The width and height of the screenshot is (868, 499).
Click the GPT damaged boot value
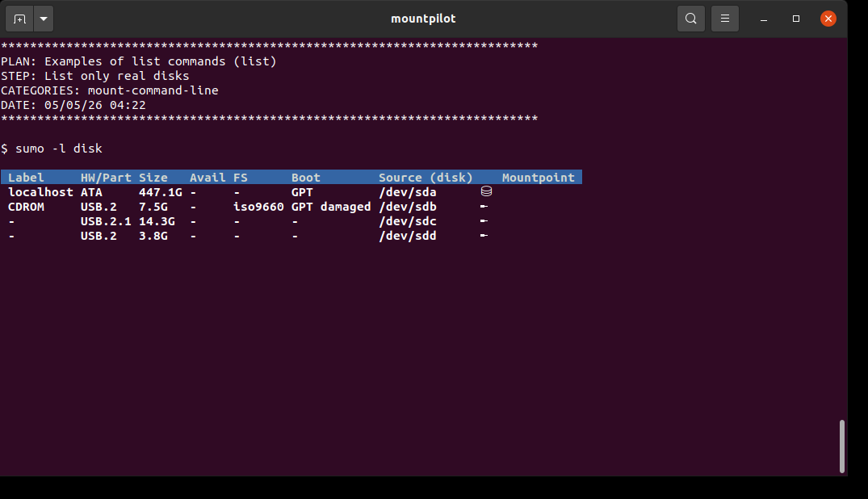coord(331,207)
